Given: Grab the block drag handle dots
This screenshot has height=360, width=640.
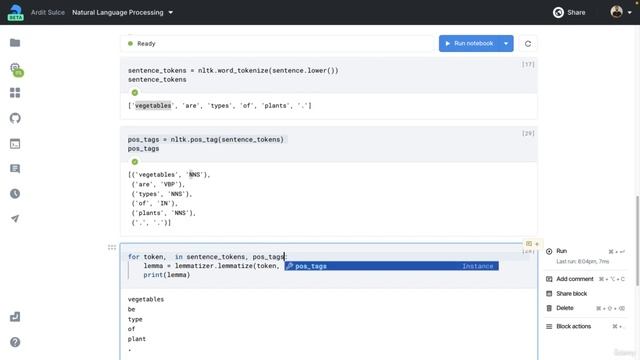Looking at the screenshot, I should click(x=112, y=247).
